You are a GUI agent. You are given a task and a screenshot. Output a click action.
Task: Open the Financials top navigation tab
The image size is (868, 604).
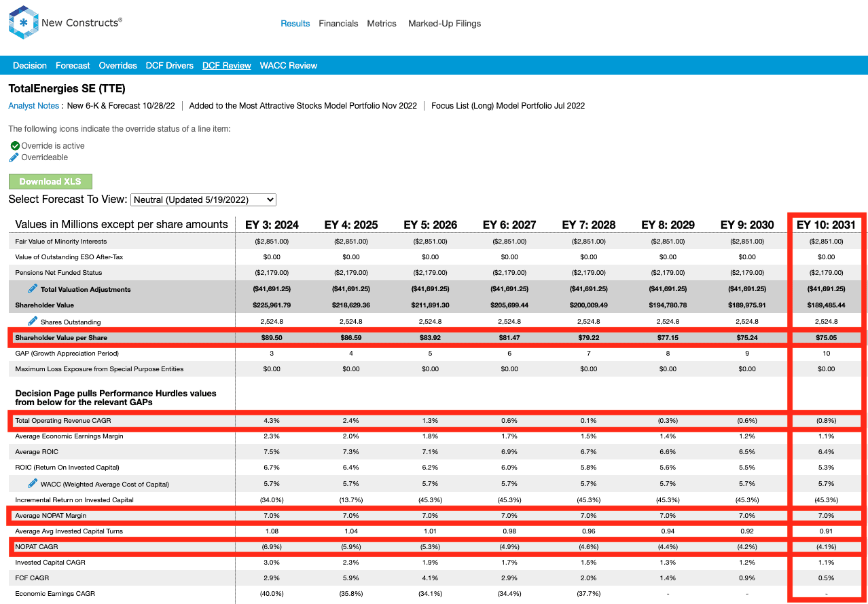[338, 23]
